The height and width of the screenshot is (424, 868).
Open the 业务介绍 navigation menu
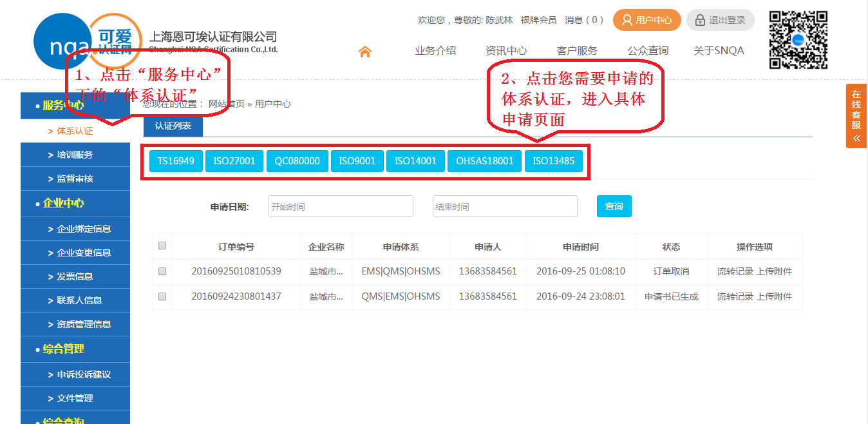click(x=435, y=51)
